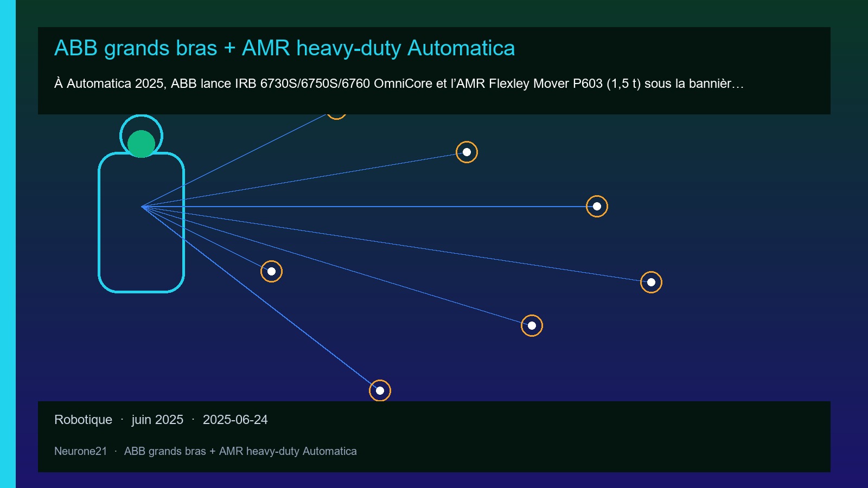Viewport: 868px width, 488px height.
Task: Click the orange node at the end of the horizontal line
Action: pyautogui.click(x=597, y=206)
